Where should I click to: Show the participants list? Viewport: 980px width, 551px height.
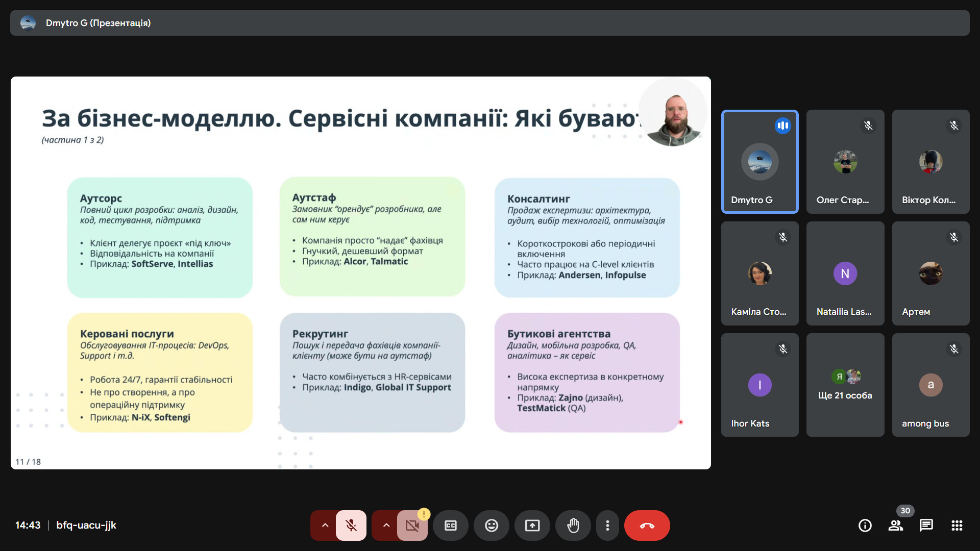click(x=896, y=525)
